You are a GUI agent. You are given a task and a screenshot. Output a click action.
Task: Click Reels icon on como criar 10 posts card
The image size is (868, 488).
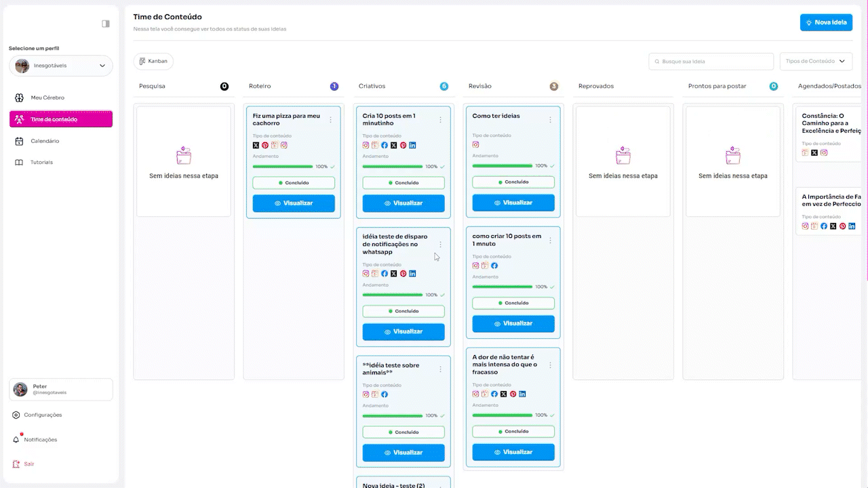[x=485, y=266]
